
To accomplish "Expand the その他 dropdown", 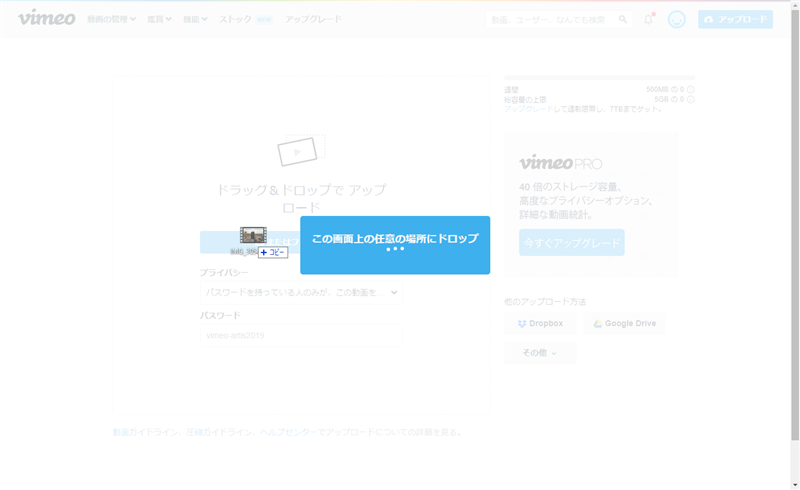I will click(x=540, y=353).
